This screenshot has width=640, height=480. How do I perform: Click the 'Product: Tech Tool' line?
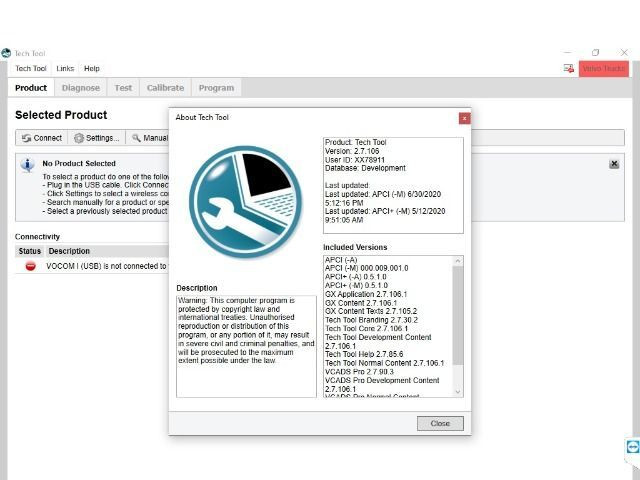(356, 142)
